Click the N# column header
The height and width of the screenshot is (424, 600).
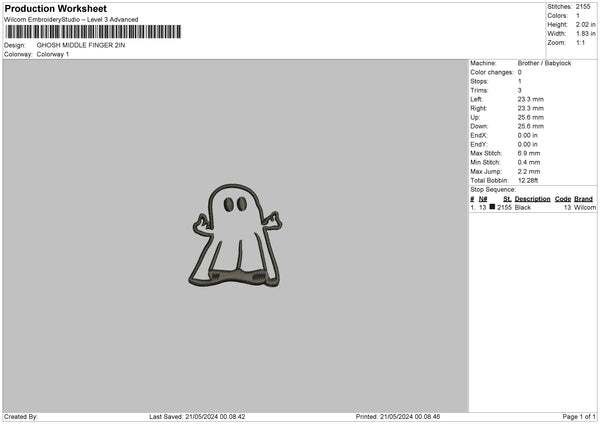click(483, 199)
